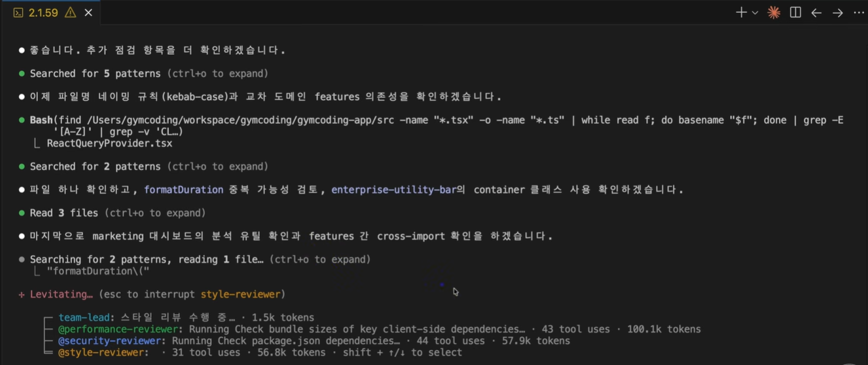Close the 2.1.59 terminal tab

pos(89,13)
